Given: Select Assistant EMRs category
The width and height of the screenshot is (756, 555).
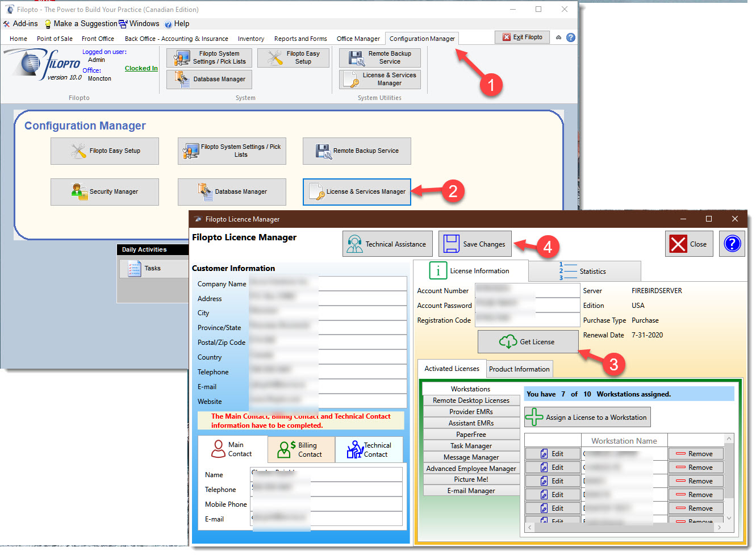Looking at the screenshot, I should (471, 423).
